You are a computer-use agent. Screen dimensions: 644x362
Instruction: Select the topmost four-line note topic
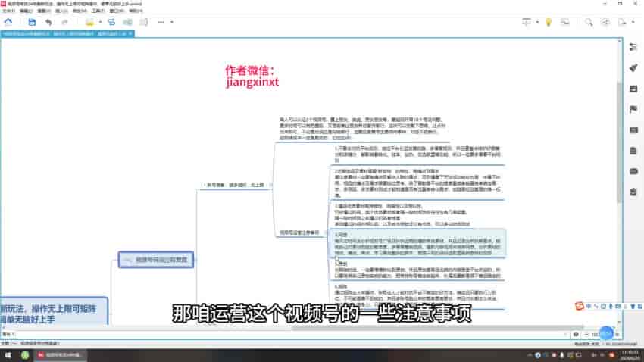click(363, 129)
